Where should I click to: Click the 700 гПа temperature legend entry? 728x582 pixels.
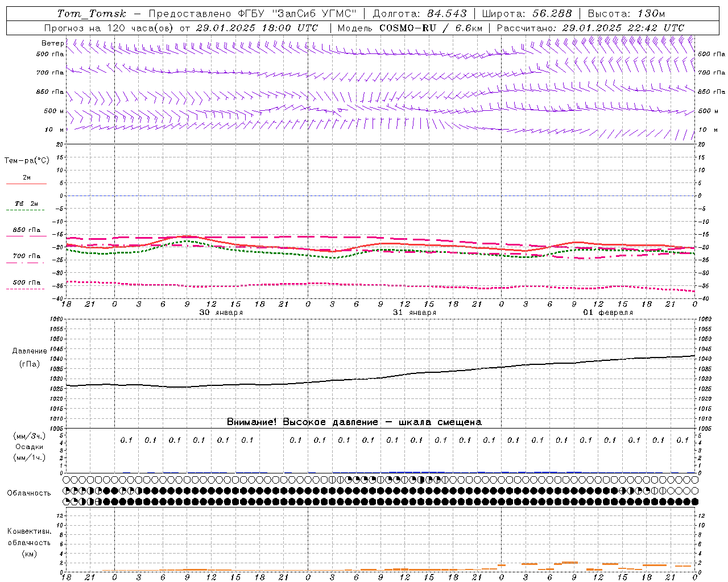tap(27, 256)
